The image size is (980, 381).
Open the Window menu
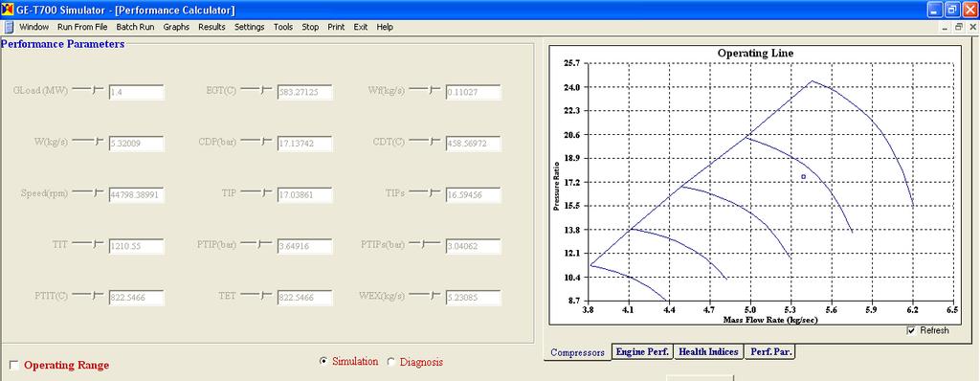pyautogui.click(x=33, y=27)
